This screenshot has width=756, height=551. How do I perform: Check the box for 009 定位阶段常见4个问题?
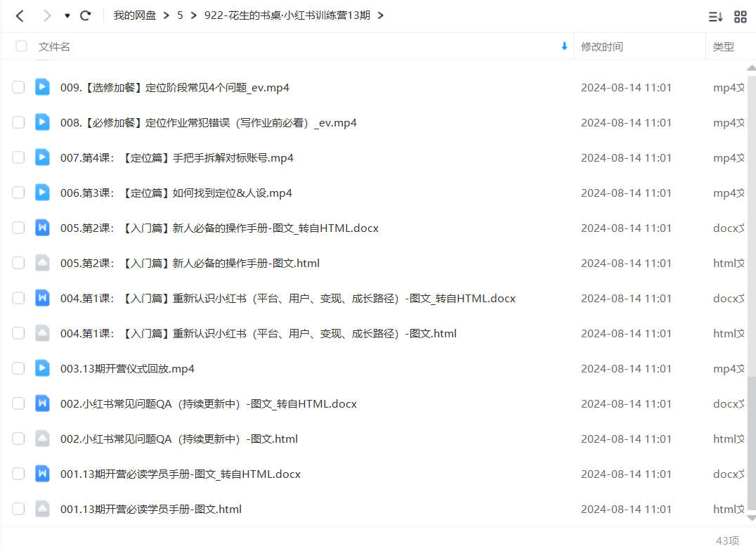pyautogui.click(x=18, y=87)
